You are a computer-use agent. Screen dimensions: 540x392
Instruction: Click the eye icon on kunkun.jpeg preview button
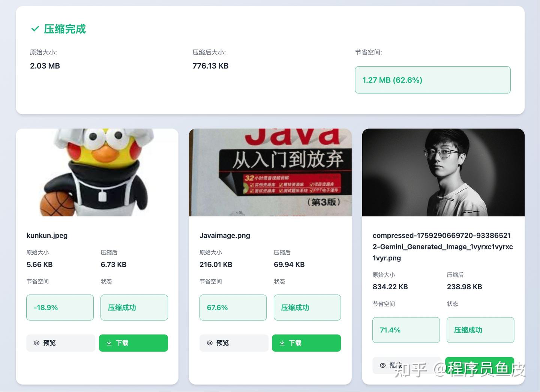click(37, 343)
